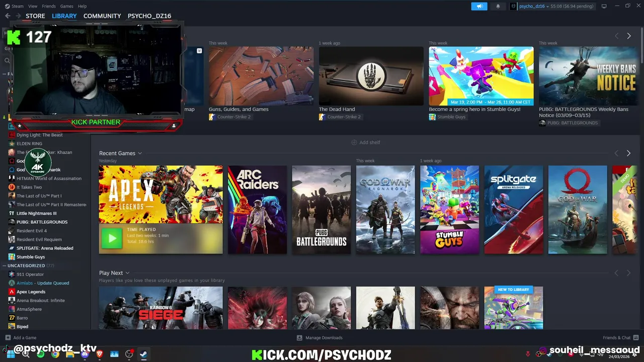This screenshot has height=362, width=644.
Task: Open the notifications bell
Action: pos(498,6)
